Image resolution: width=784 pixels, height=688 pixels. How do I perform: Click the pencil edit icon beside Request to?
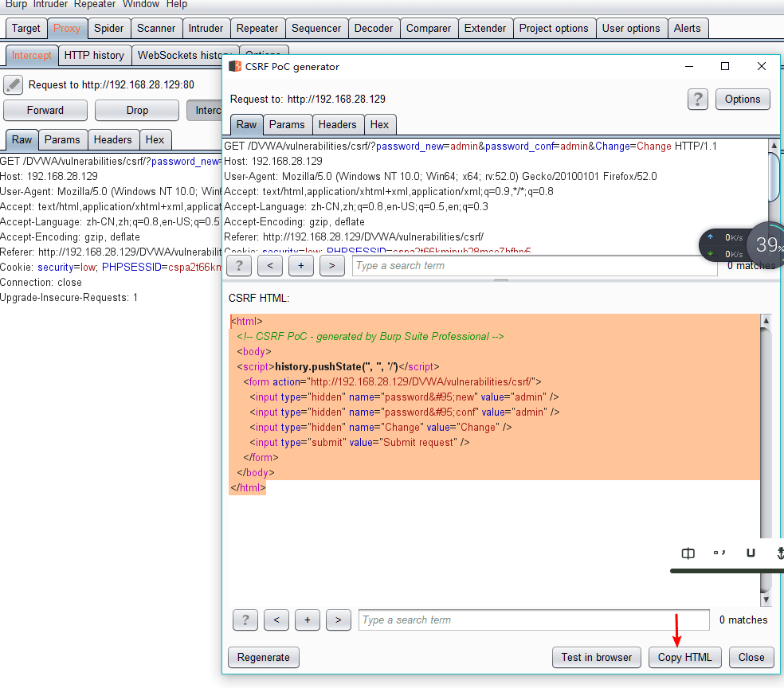point(14,85)
